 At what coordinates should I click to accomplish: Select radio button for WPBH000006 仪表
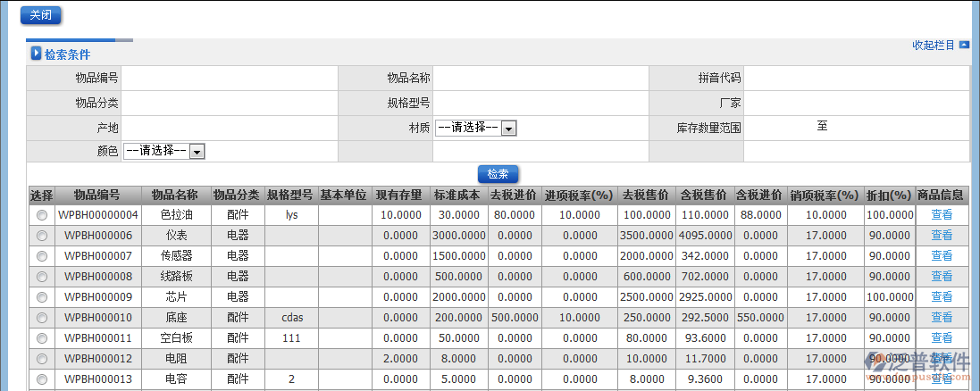[42, 236]
